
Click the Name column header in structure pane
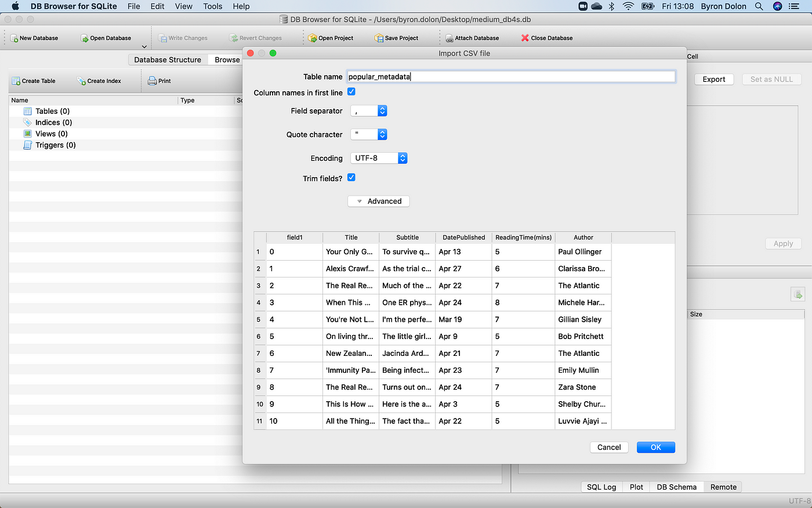pyautogui.click(x=93, y=100)
